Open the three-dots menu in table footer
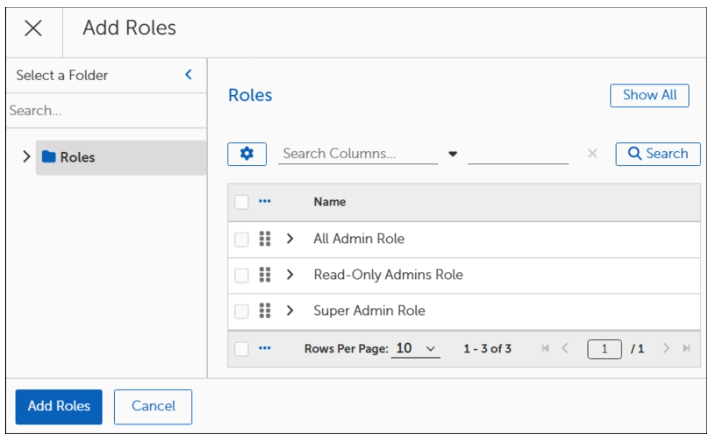This screenshot has height=442, width=715. coord(265,349)
